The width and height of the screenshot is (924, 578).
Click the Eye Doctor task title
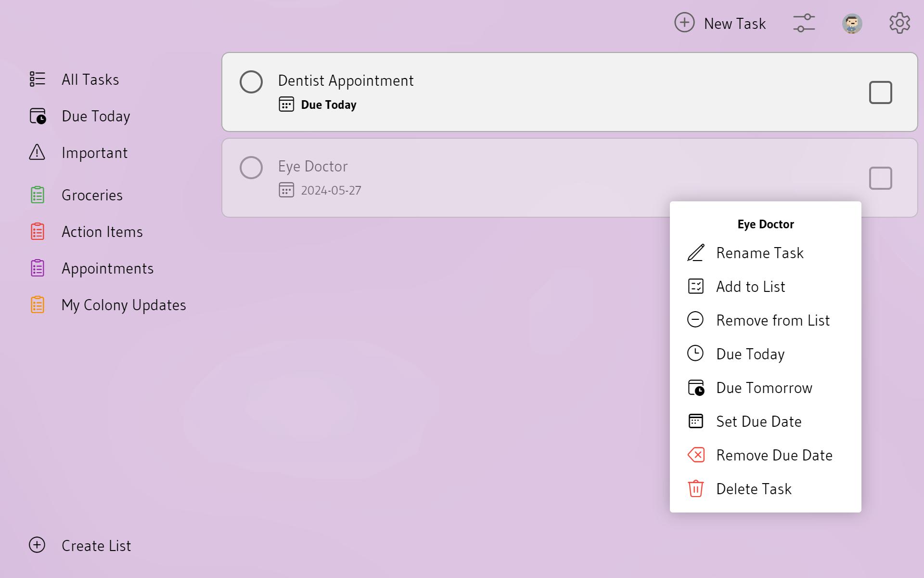[x=313, y=166]
